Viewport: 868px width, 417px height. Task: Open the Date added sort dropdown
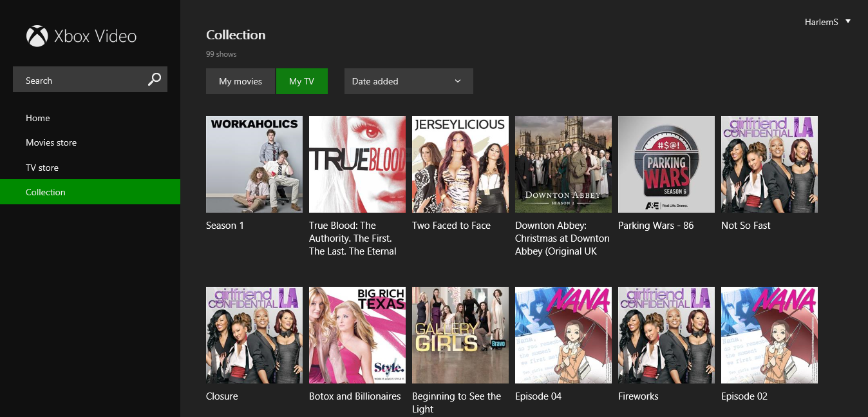(x=409, y=81)
